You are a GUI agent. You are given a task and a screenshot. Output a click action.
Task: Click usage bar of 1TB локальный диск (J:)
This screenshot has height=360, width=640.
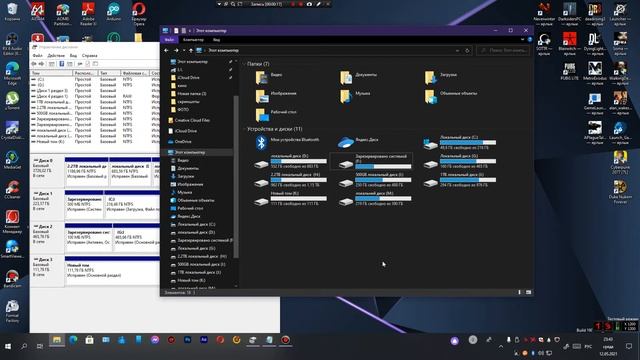point(468,180)
